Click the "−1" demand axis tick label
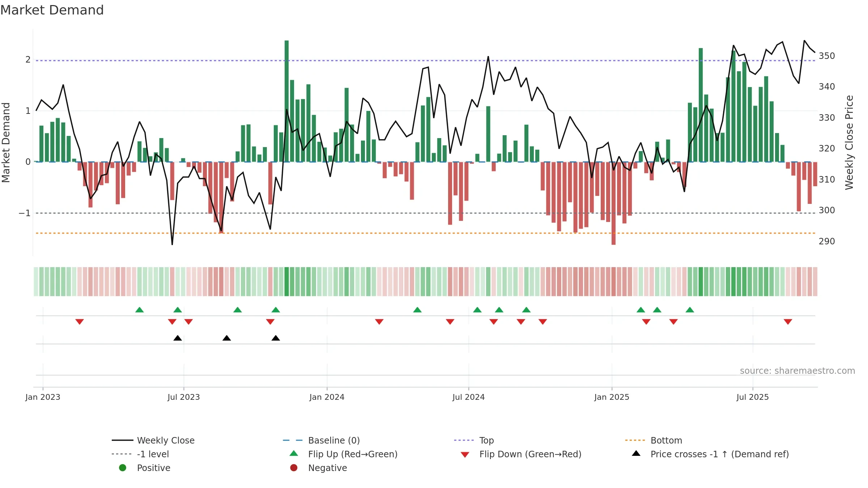The width and height of the screenshot is (868, 488). (x=25, y=213)
